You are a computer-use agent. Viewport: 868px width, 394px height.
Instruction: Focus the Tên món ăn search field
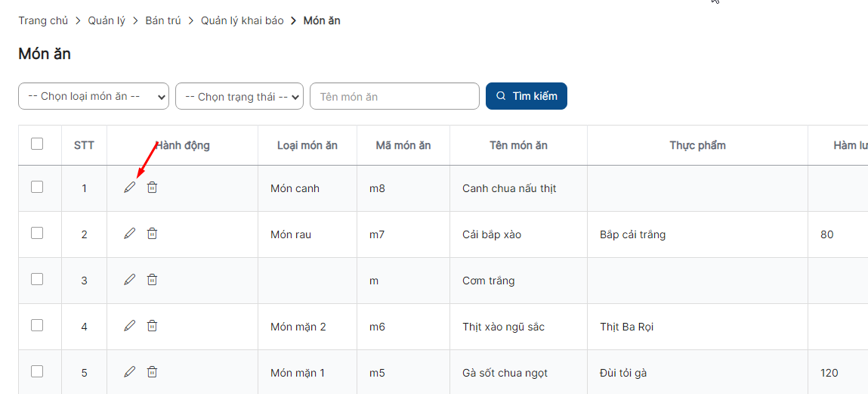394,96
